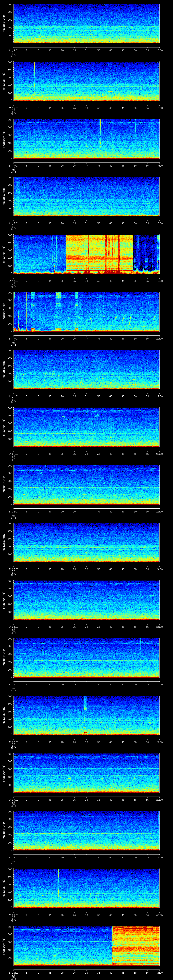This screenshot has width=173, height=980.
Task: Open the first spectrogram panel starting at 21:14:00
Action: [86, 24]
